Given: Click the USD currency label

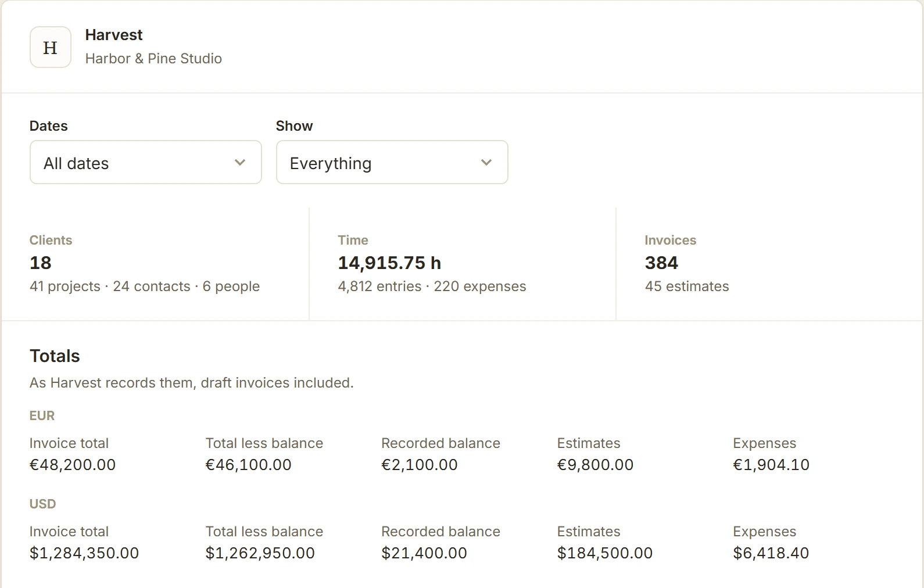Looking at the screenshot, I should [x=42, y=504].
